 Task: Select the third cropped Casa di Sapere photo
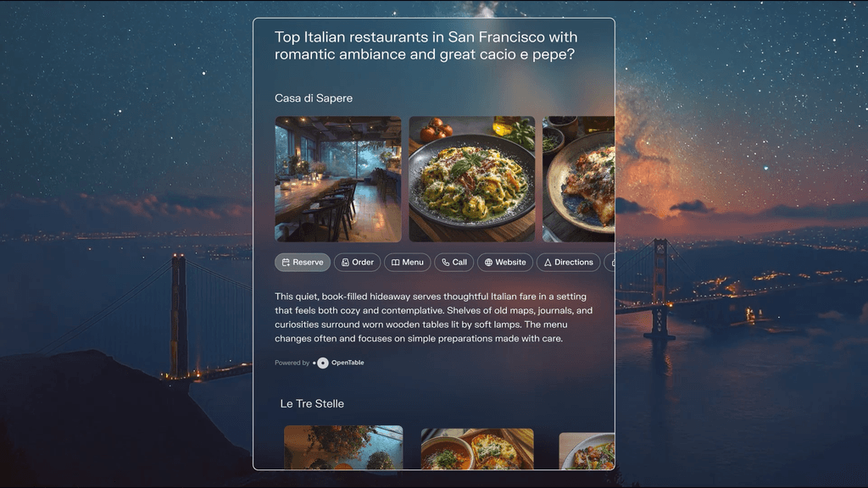click(578, 179)
